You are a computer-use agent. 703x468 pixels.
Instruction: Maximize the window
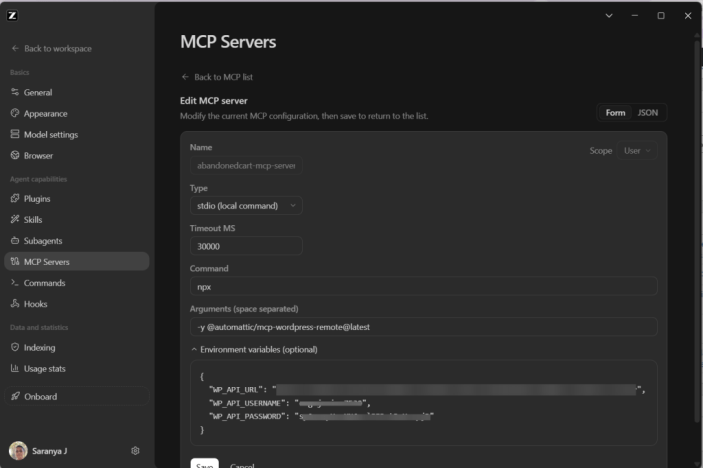click(661, 16)
